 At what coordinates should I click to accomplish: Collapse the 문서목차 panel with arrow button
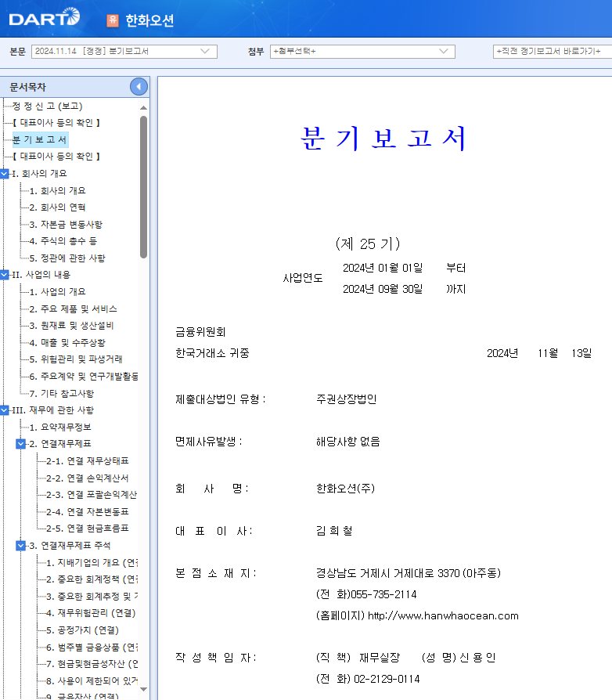pos(139,87)
